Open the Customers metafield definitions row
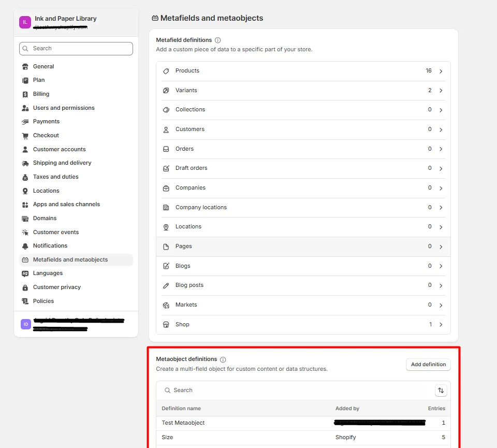 [x=303, y=129]
